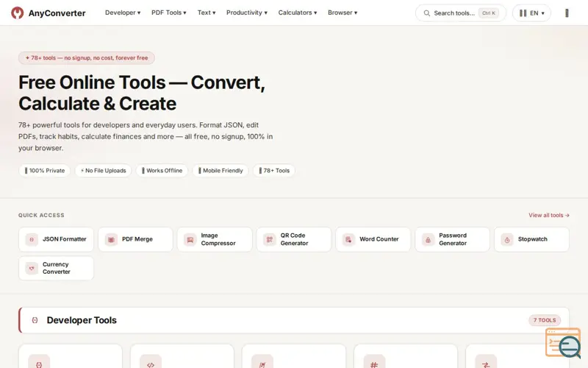
Task: Click the arrows swap tool card icon
Action: click(486, 364)
